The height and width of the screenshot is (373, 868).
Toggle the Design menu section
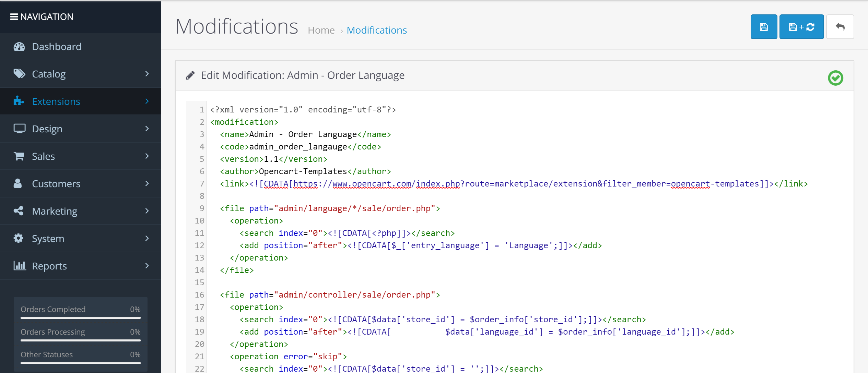(x=81, y=129)
